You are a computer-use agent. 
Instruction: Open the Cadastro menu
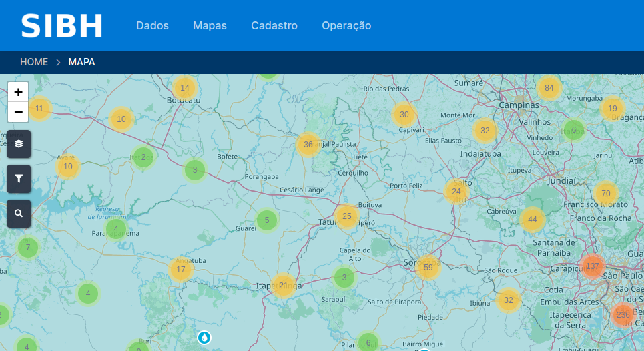[274, 25]
